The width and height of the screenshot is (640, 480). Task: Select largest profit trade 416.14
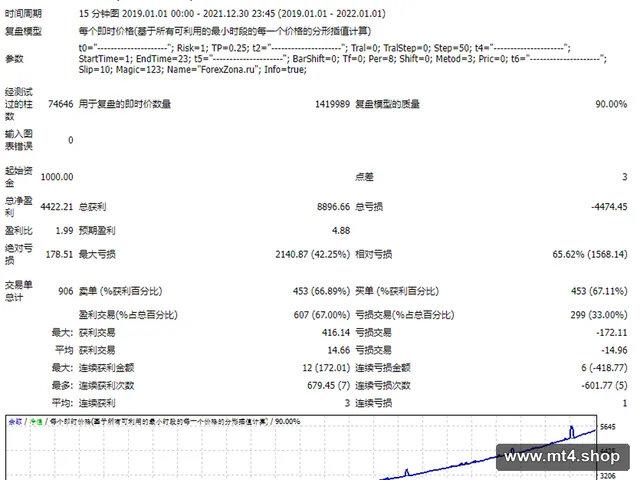click(336, 333)
